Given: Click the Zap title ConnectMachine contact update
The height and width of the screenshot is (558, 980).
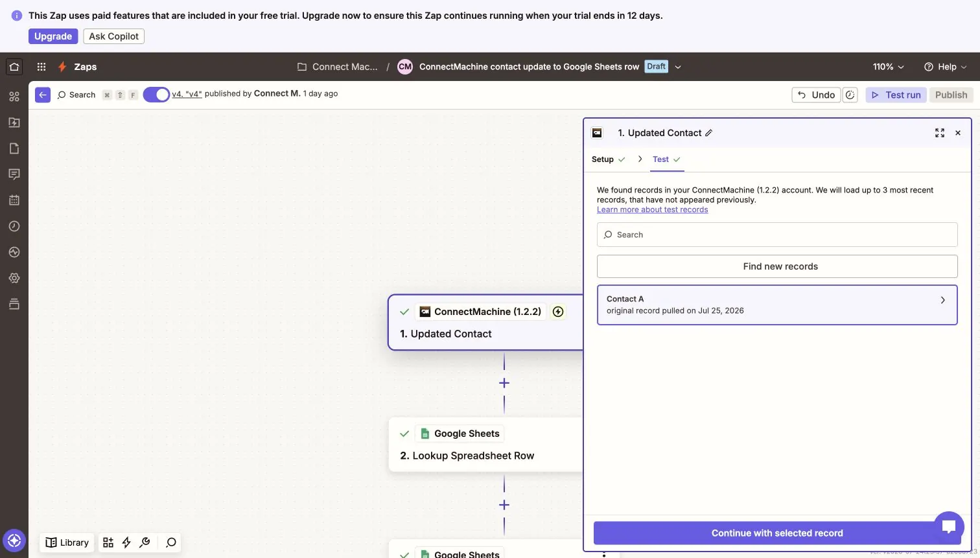Looking at the screenshot, I should click(529, 67).
